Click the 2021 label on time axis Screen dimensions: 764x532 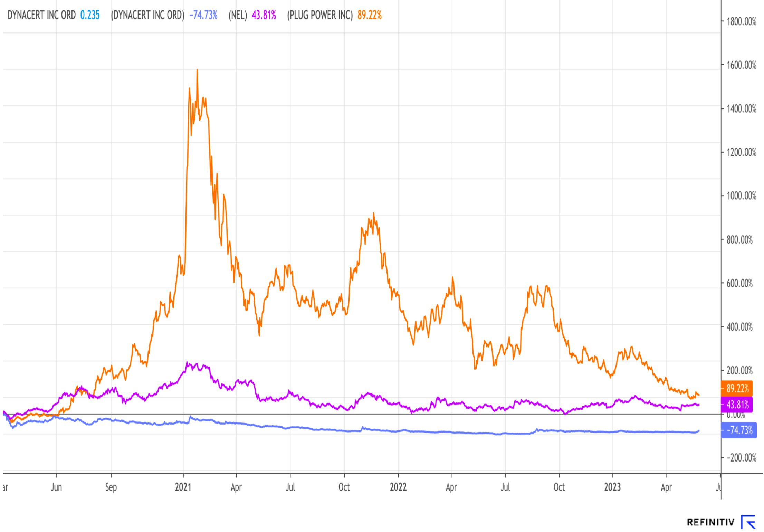(x=183, y=487)
